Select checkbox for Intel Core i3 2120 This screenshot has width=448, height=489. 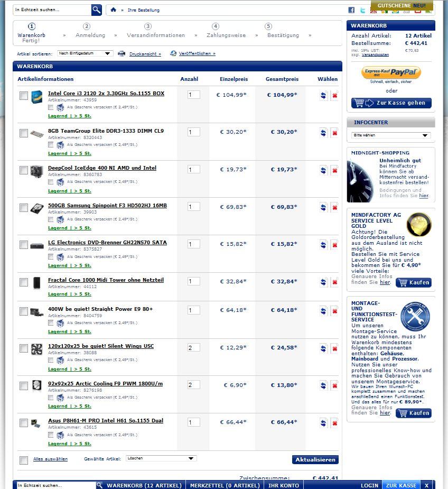24,96
